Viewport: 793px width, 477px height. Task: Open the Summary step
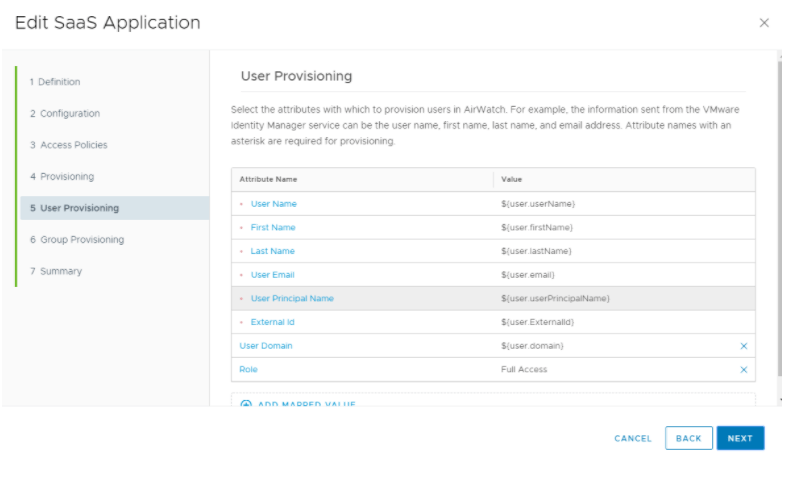[60, 271]
